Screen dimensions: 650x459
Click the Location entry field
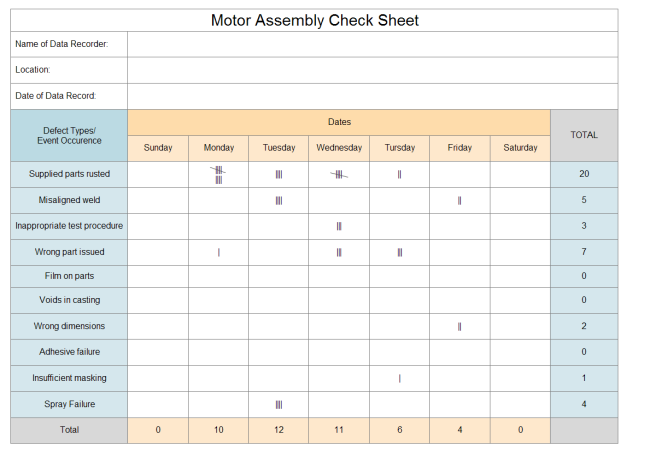pos(372,70)
